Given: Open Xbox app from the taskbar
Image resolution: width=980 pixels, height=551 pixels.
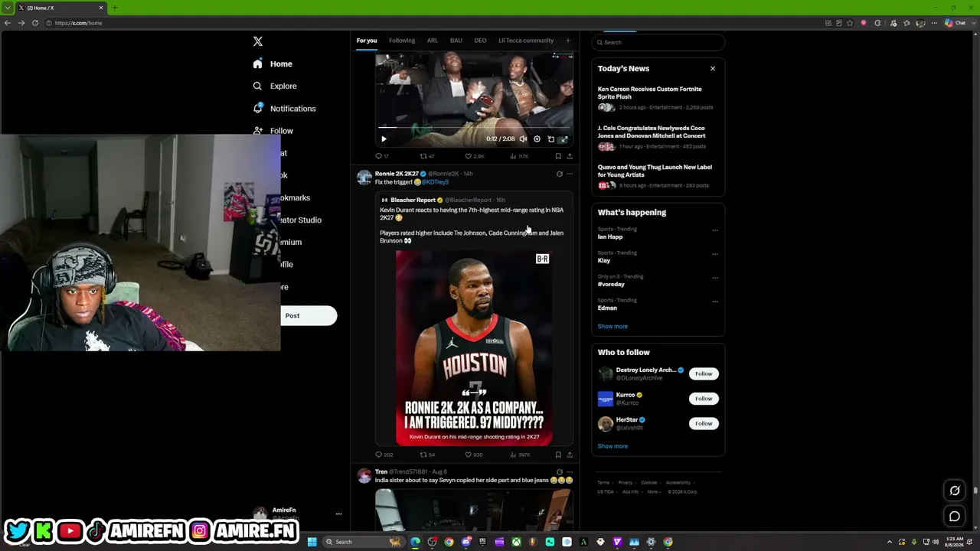Looking at the screenshot, I should (x=516, y=542).
